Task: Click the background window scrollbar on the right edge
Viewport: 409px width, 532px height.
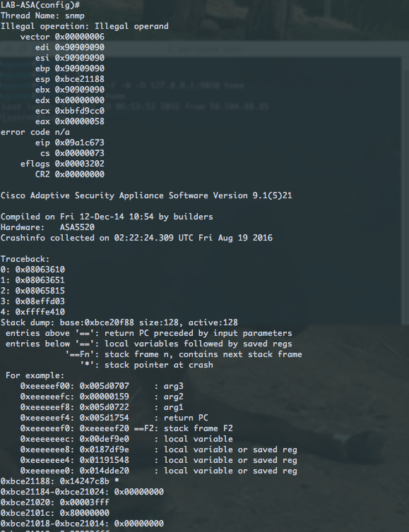Action: 405,190
